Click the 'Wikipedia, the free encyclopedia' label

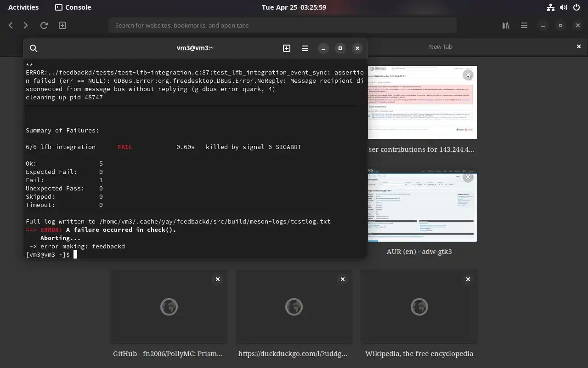(x=419, y=354)
